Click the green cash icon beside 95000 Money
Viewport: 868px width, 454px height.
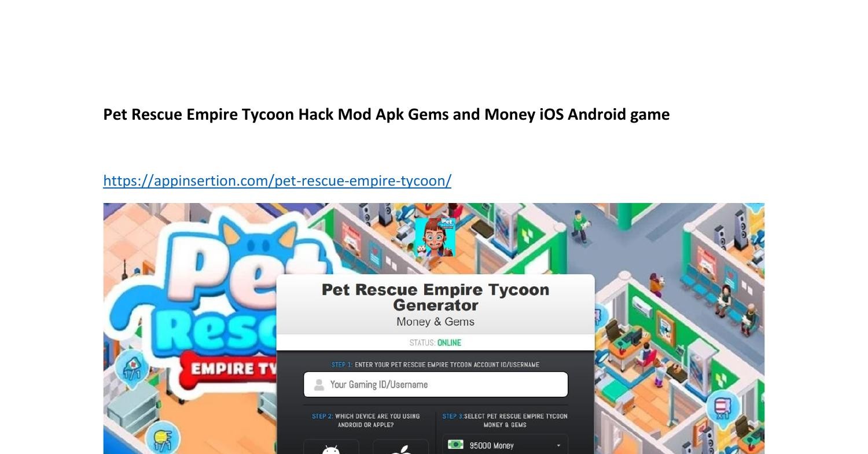tap(455, 445)
